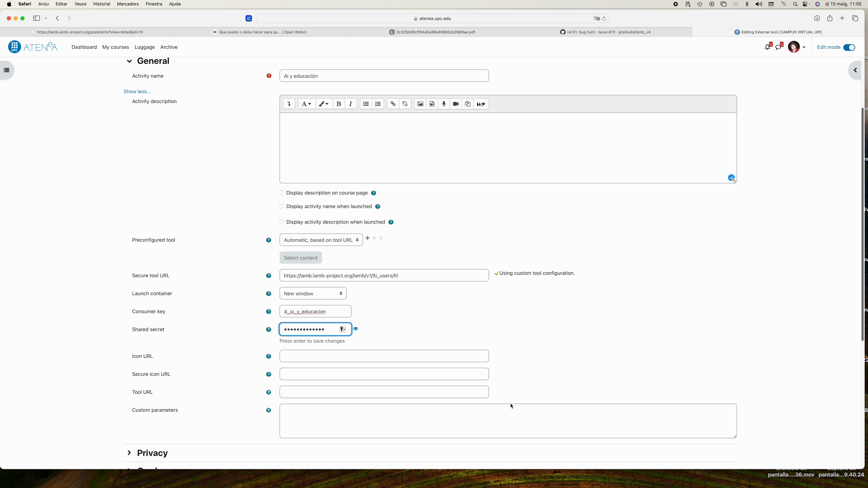Screen dimensions: 868x488
Task: Check Display activity name when launched
Action: [282, 206]
